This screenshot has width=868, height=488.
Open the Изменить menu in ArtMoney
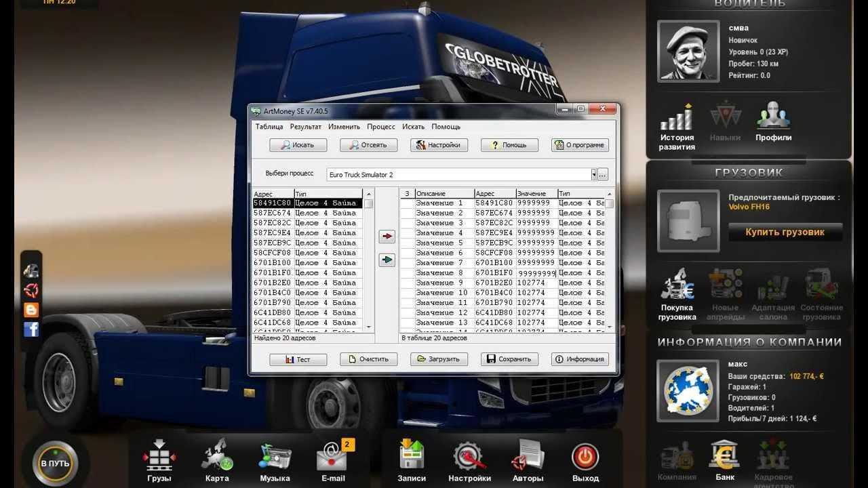[344, 127]
